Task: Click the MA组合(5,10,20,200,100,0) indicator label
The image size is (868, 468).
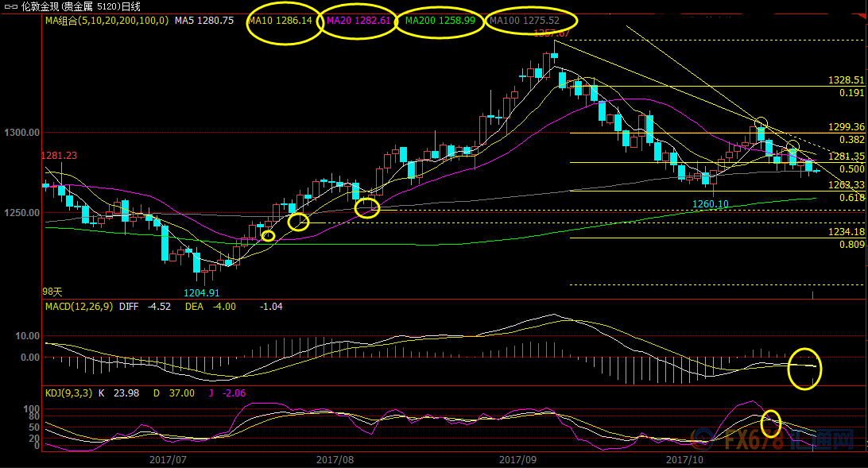Action: 107,21
